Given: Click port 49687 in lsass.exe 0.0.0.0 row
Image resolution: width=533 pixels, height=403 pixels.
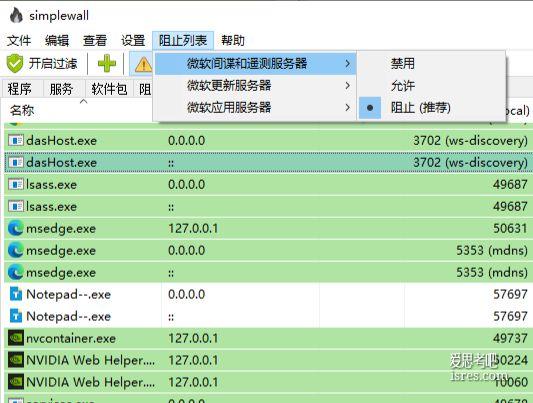Looking at the screenshot, I should pos(510,185).
